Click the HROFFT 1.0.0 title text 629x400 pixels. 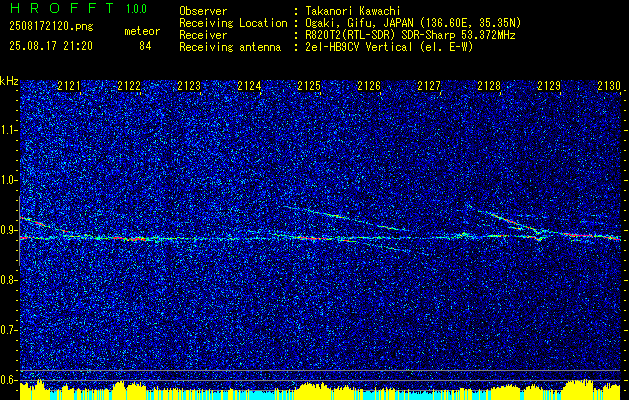(x=78, y=8)
